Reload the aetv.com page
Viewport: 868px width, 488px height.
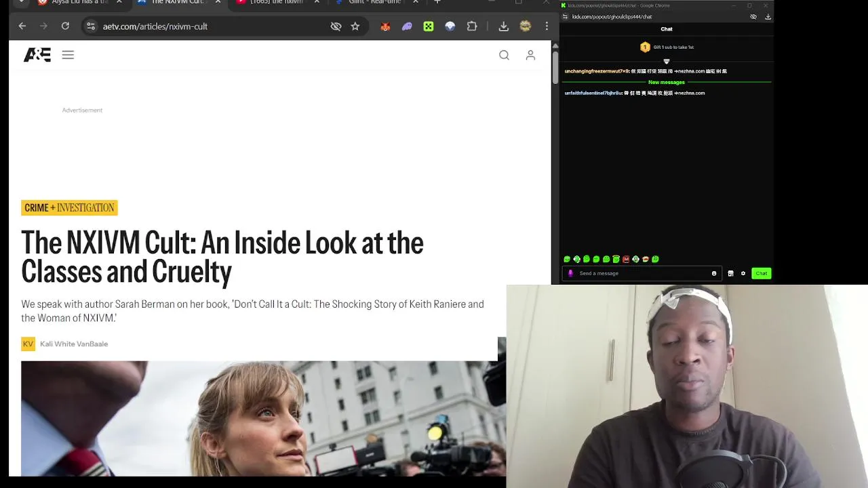click(65, 26)
